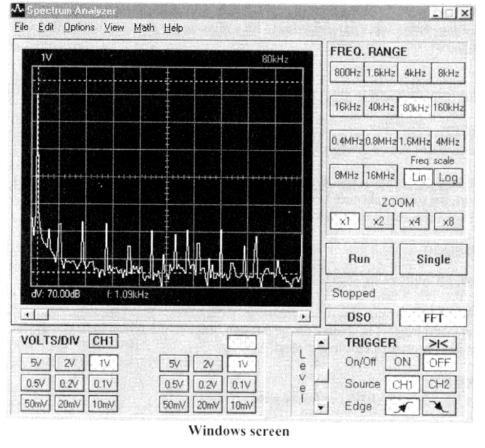Select falling edge trigger icon
Viewport: 485px width, 448px height.
click(439, 407)
